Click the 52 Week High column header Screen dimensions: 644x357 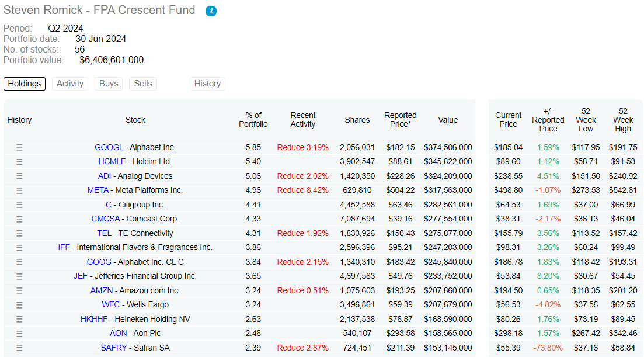coord(623,120)
